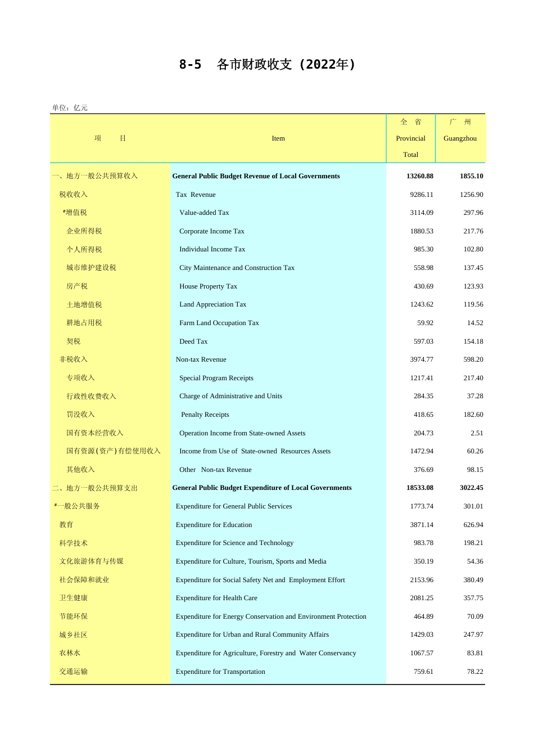Select the unit label "单位：亿元"
This screenshot has height=756, width=534.
point(70,108)
